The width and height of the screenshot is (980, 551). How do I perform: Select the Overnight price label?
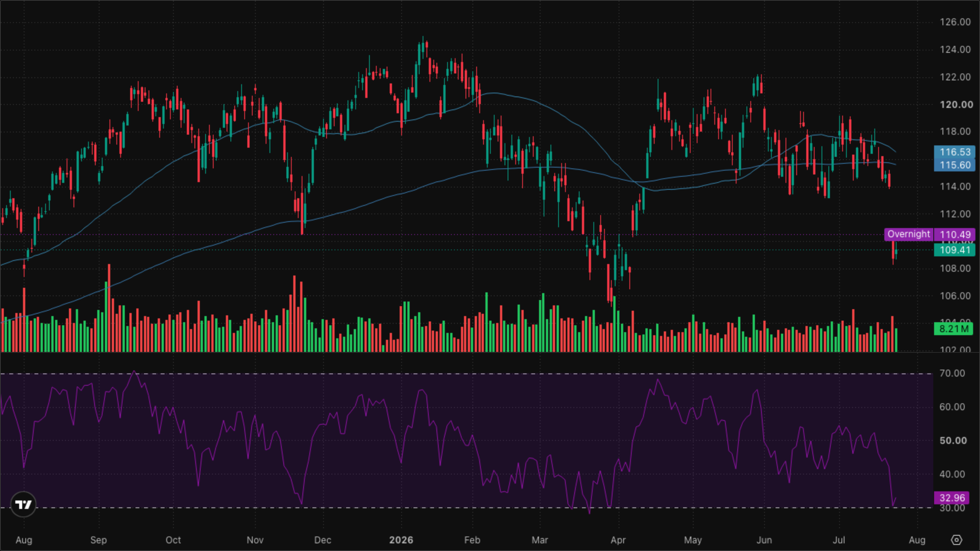pyautogui.click(x=908, y=234)
